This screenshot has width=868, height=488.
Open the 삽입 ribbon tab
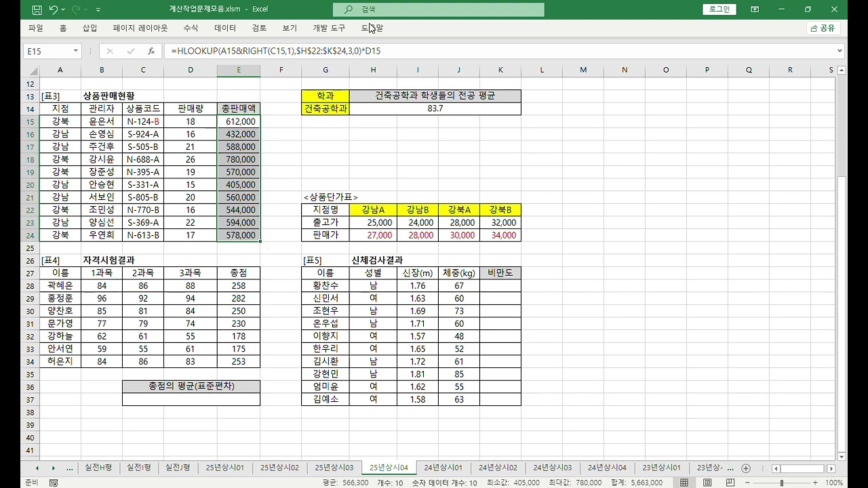pos(90,28)
